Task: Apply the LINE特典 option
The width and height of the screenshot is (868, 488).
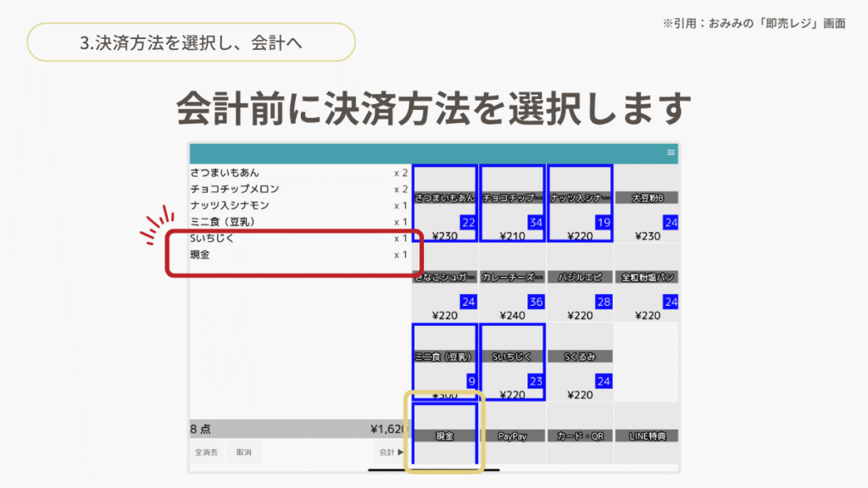Action: tap(648, 435)
